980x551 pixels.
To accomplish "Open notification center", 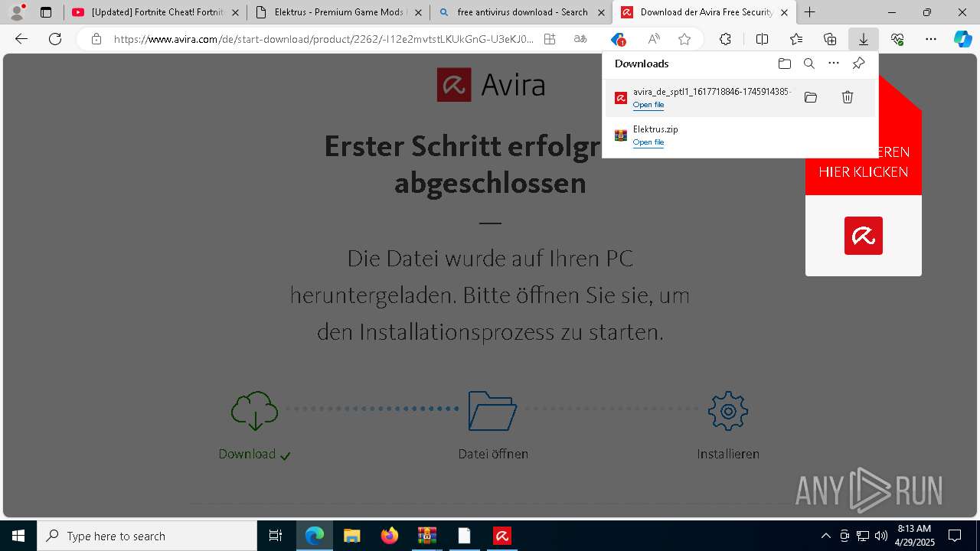I will point(955,536).
